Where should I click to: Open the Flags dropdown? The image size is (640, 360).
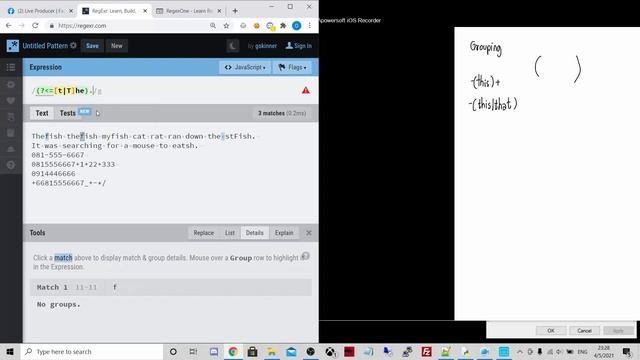[293, 67]
